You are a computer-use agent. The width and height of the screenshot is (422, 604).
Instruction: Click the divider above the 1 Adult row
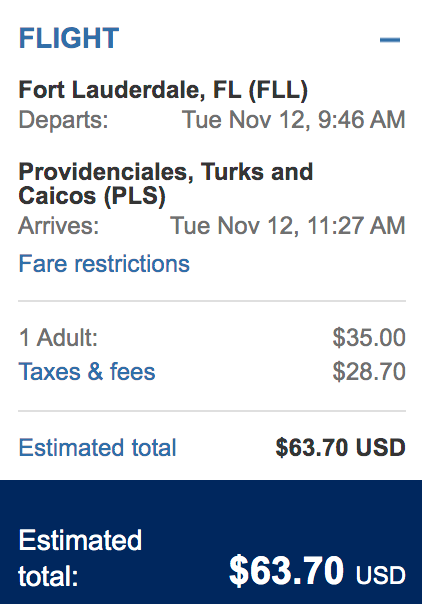[x=212, y=300]
